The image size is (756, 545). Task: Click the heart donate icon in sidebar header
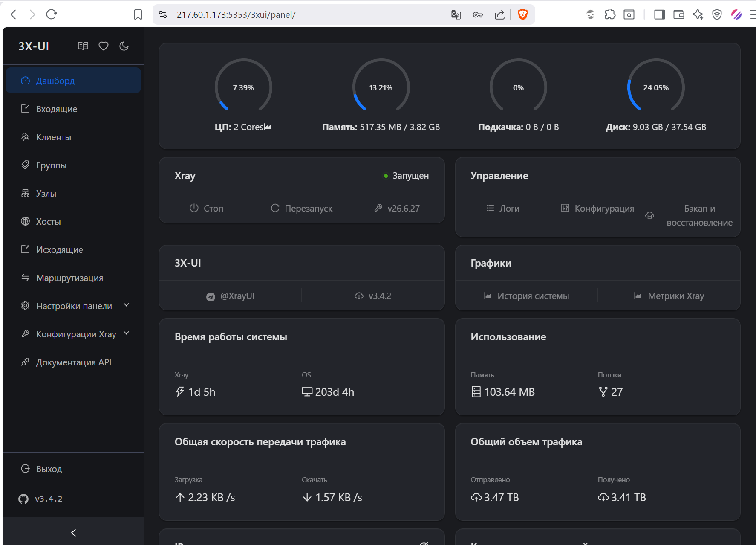104,46
